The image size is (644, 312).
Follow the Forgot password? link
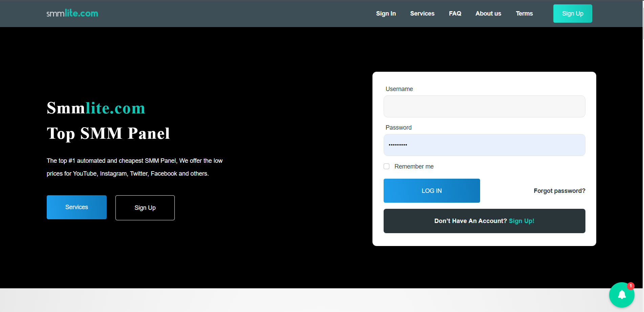[559, 191]
